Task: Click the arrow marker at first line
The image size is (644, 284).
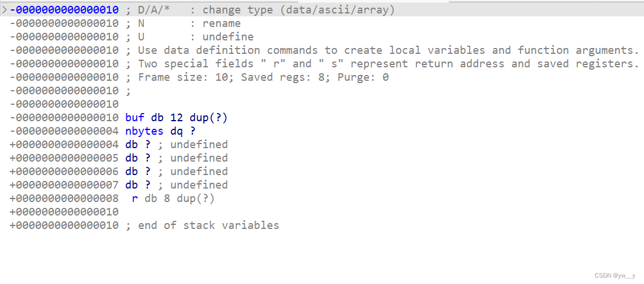Action: click(x=5, y=10)
